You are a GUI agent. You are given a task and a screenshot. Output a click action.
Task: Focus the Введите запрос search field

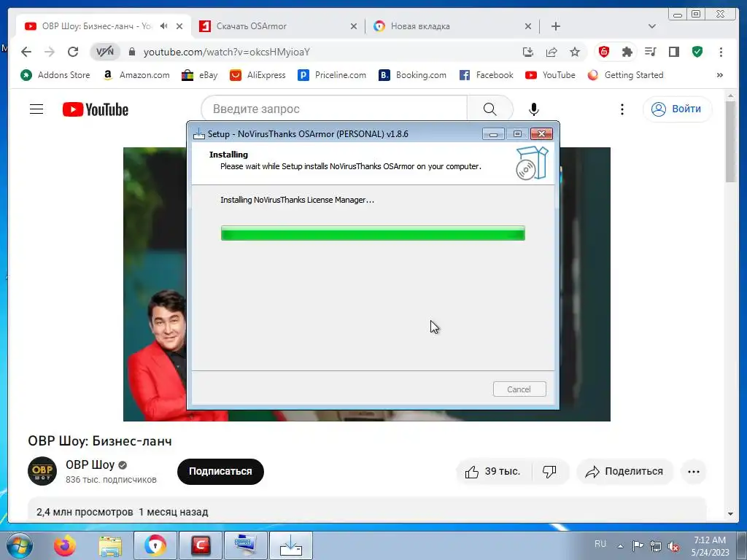point(334,109)
